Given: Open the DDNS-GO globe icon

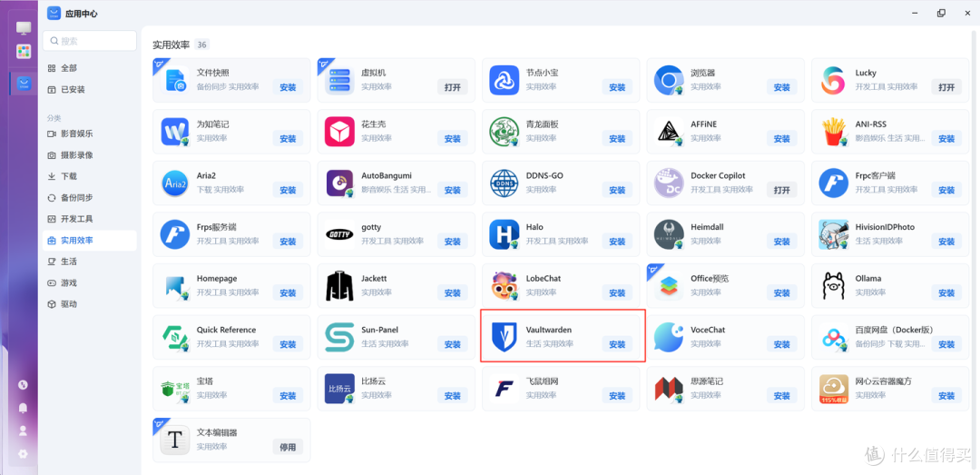Looking at the screenshot, I should [x=505, y=183].
